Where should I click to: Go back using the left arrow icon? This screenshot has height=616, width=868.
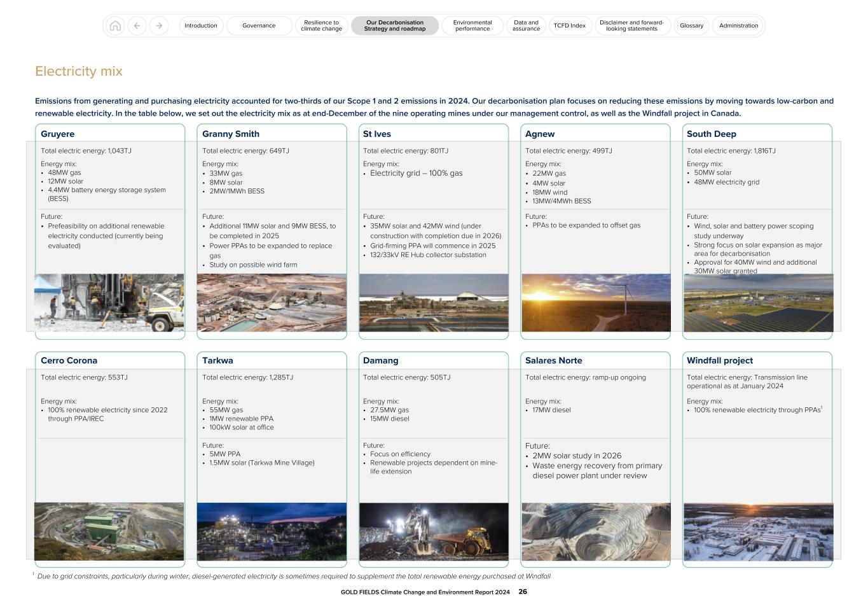pos(137,25)
